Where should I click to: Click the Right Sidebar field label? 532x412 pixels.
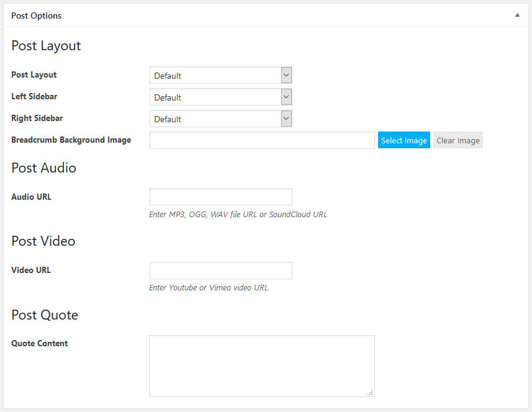point(37,119)
